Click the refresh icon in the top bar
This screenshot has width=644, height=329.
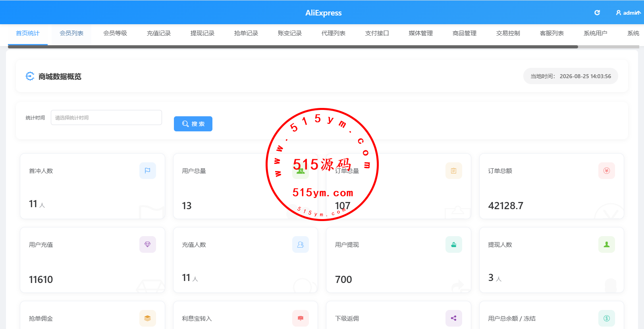597,13
